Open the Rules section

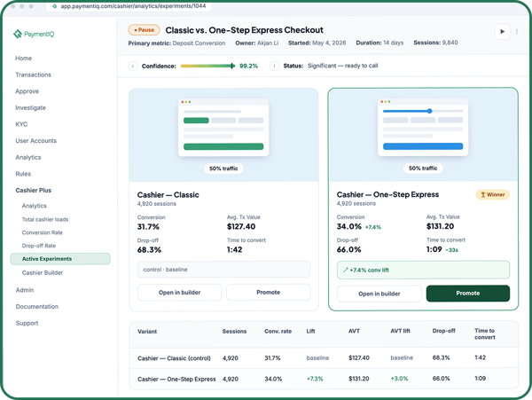(x=23, y=174)
